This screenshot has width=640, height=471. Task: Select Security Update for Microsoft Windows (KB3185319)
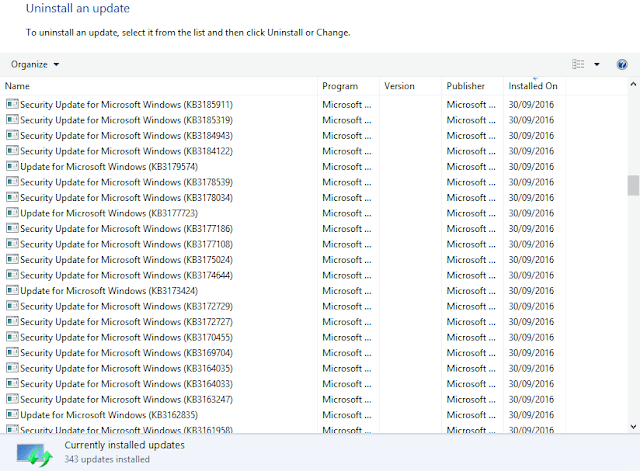pos(127,120)
